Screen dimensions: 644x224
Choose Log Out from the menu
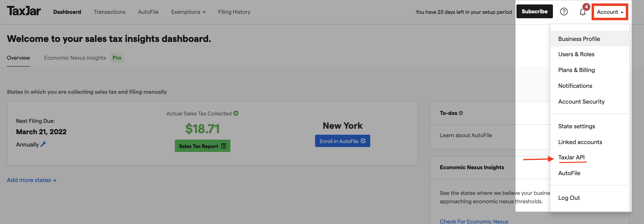pos(569,198)
